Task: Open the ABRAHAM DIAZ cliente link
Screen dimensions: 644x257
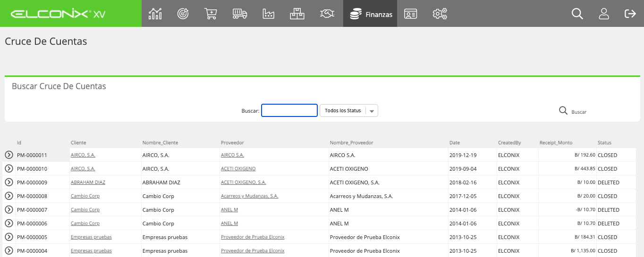Action: 88,182
